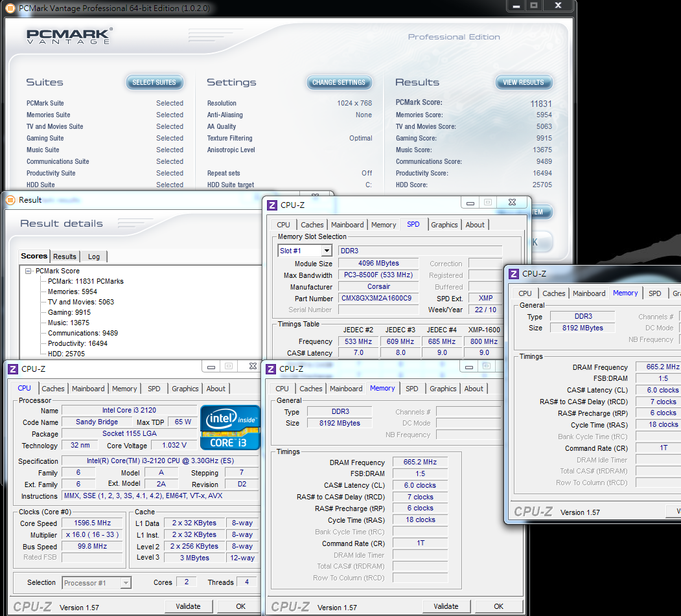The width and height of the screenshot is (681, 616).
Task: Open Mainboard tab in bottom-left CPU-Z window
Action: click(88, 389)
